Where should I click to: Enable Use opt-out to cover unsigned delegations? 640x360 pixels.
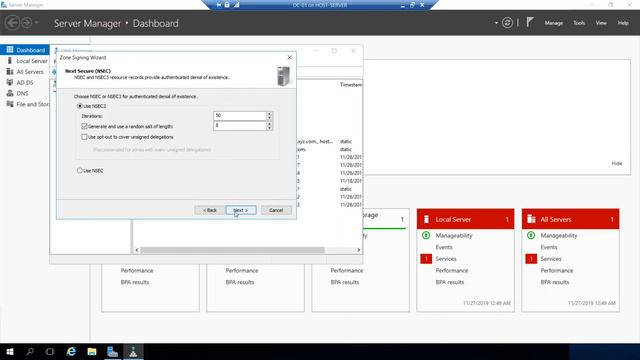(x=84, y=137)
